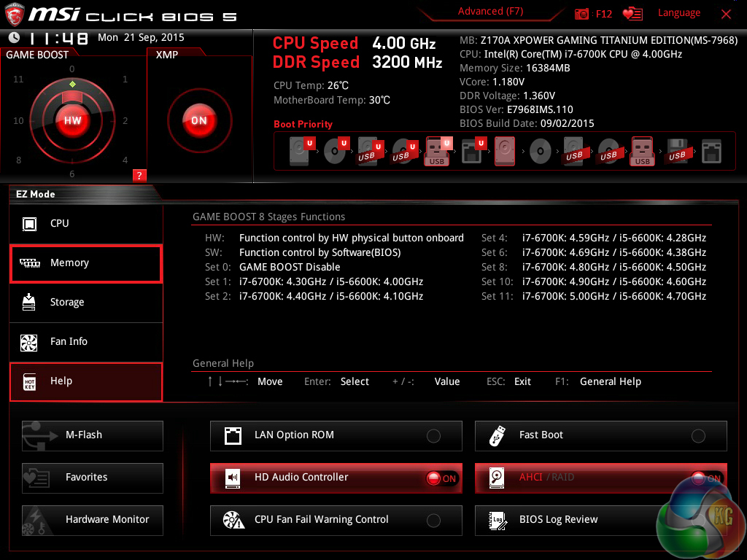The width and height of the screenshot is (747, 560).
Task: Select stage 2 on Game Boost dial
Action: pos(125,121)
